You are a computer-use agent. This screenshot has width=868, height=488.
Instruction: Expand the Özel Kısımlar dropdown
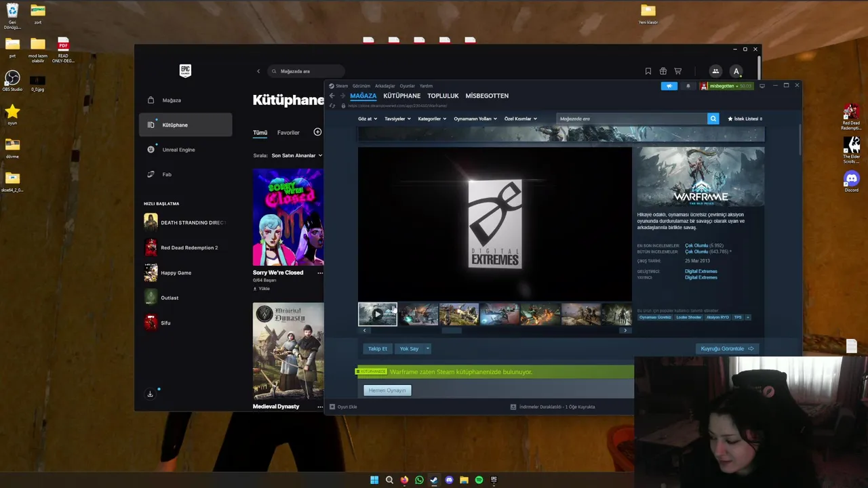520,119
